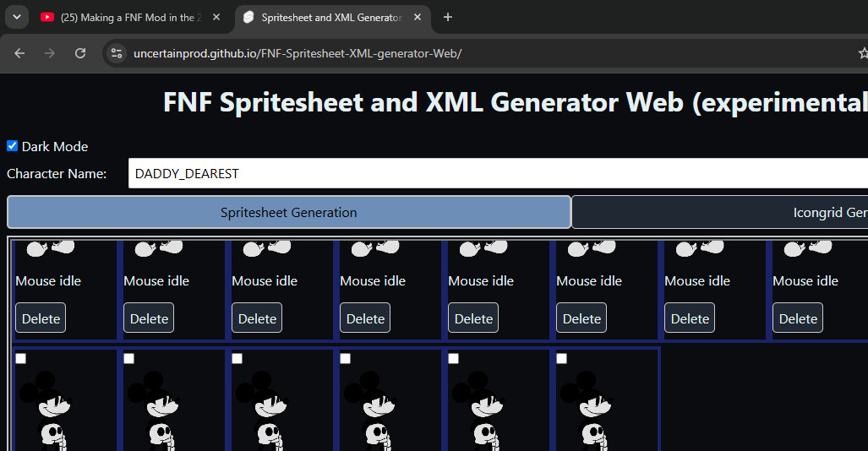Viewport: 868px width, 451px height.
Task: Click the first 'Mouse idle' frame label
Action: tap(48, 281)
